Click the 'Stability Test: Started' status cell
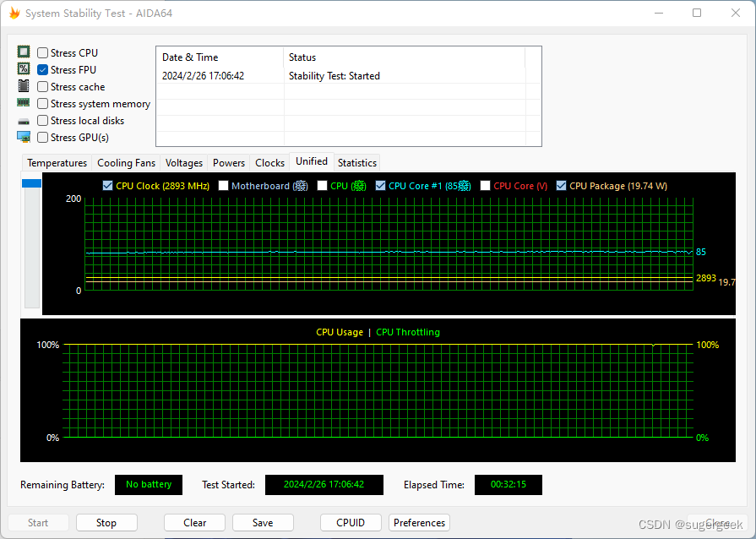This screenshot has width=756, height=539. [x=334, y=76]
